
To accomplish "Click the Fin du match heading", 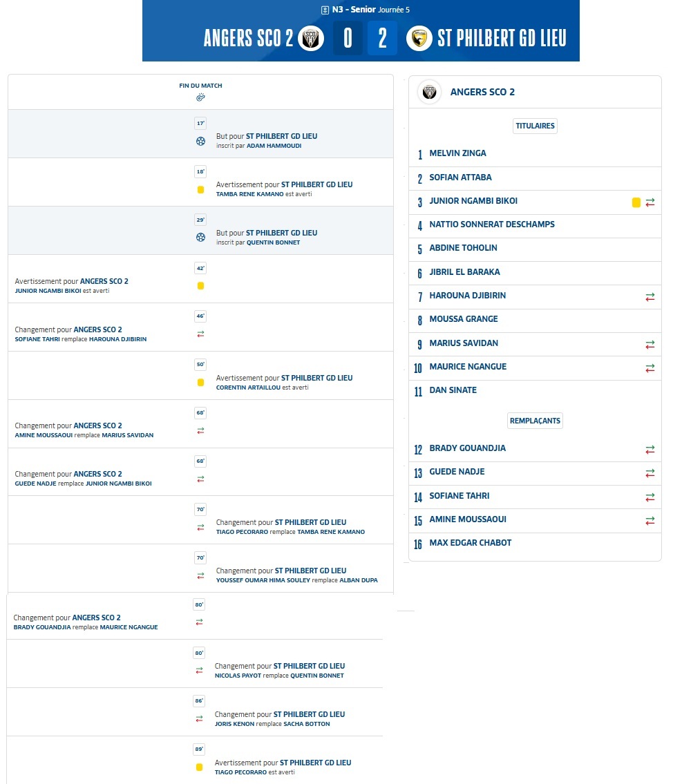I will [200, 86].
